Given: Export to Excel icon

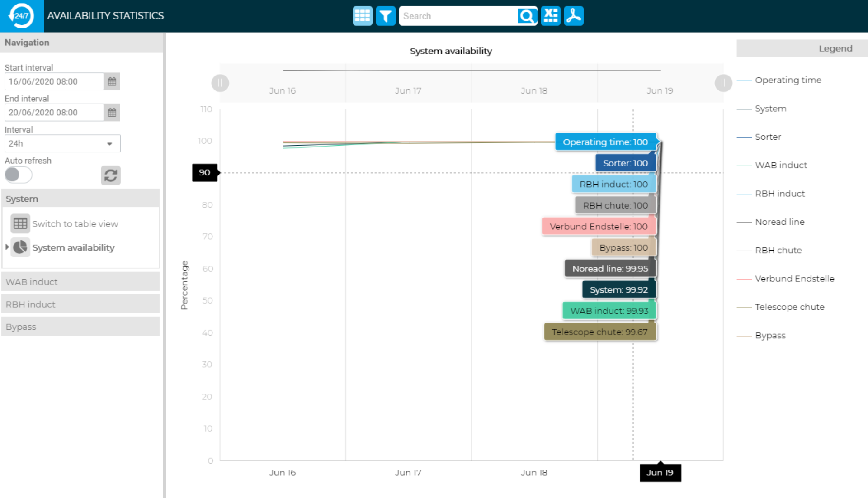Looking at the screenshot, I should [x=550, y=16].
